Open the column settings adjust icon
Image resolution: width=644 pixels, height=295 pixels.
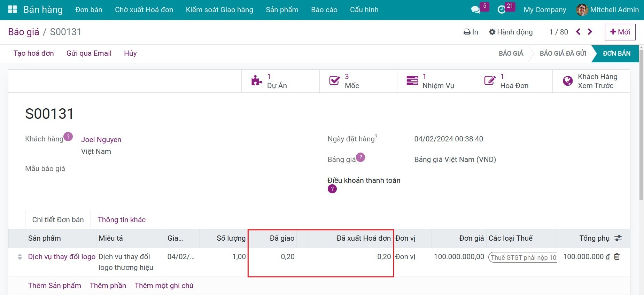click(618, 238)
